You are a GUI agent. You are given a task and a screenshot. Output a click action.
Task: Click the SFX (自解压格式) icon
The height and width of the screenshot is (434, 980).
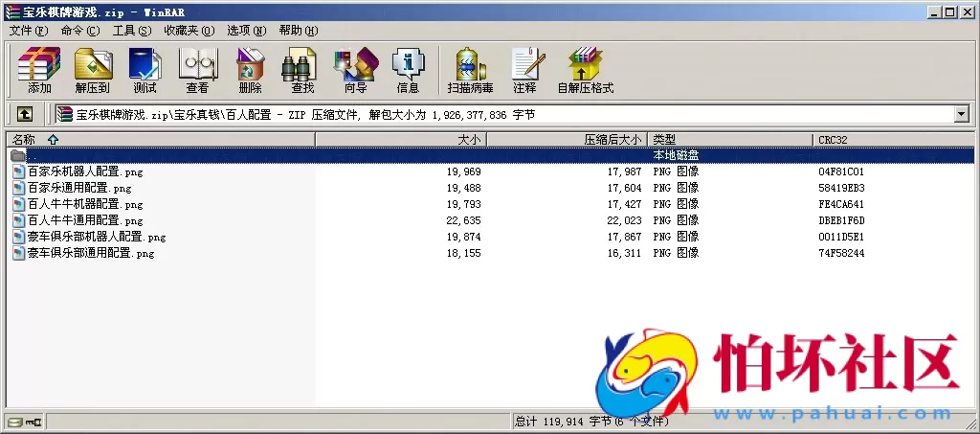(x=586, y=71)
